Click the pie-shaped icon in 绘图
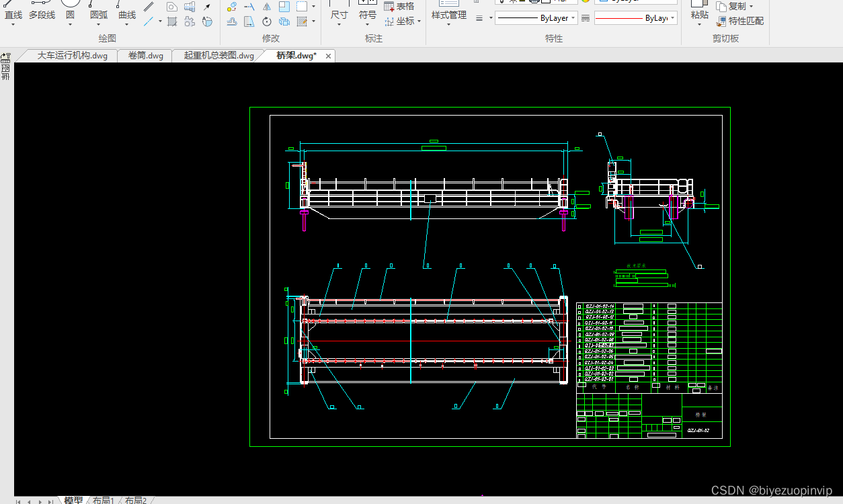The width and height of the screenshot is (843, 504). click(x=207, y=22)
